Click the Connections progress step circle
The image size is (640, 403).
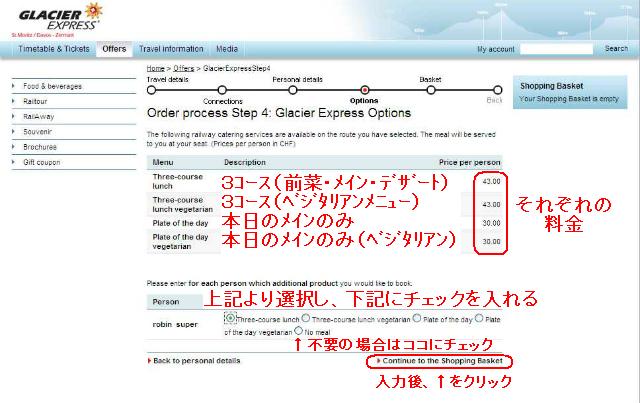[x=222, y=90]
